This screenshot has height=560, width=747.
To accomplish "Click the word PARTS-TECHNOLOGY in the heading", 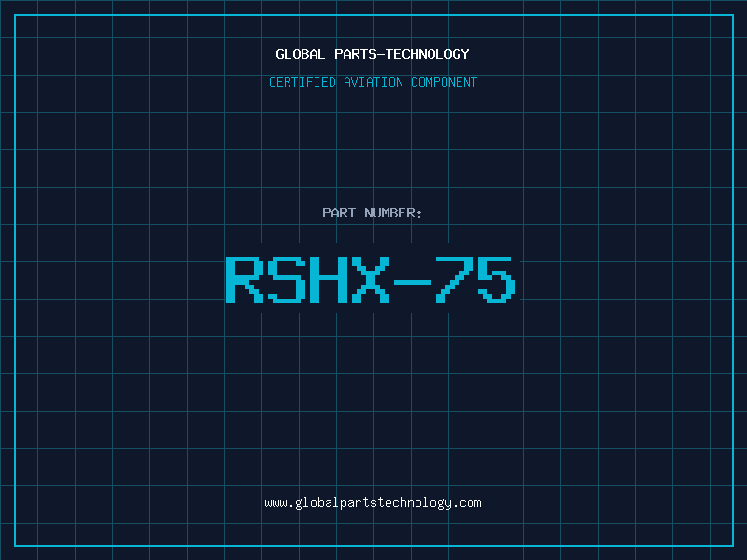I will [402, 54].
